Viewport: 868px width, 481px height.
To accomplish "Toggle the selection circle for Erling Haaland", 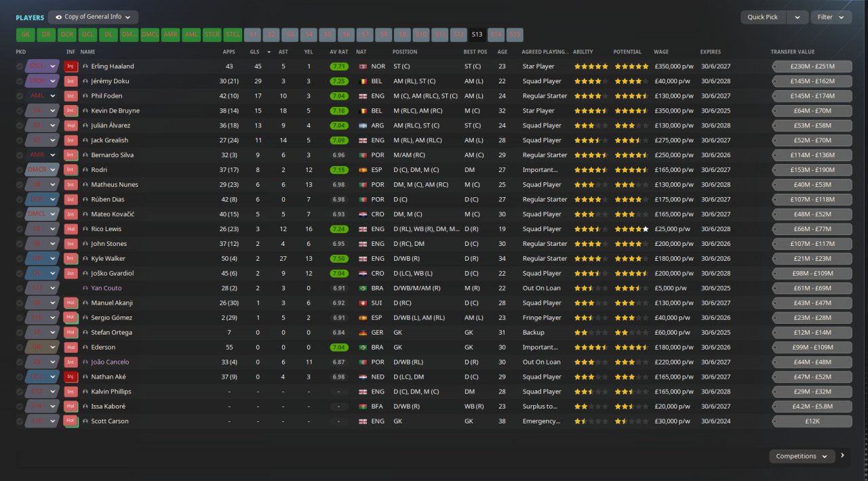I will 20,66.
